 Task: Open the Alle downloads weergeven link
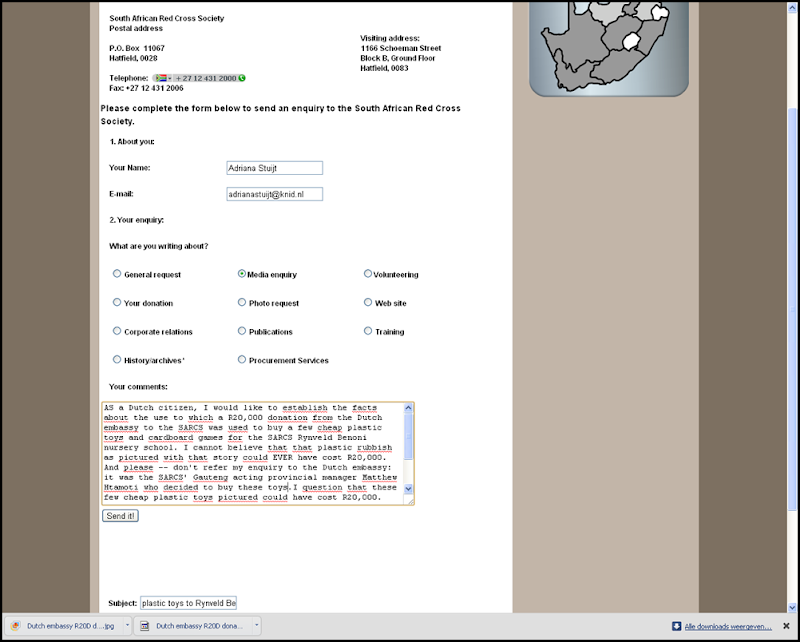point(728,626)
